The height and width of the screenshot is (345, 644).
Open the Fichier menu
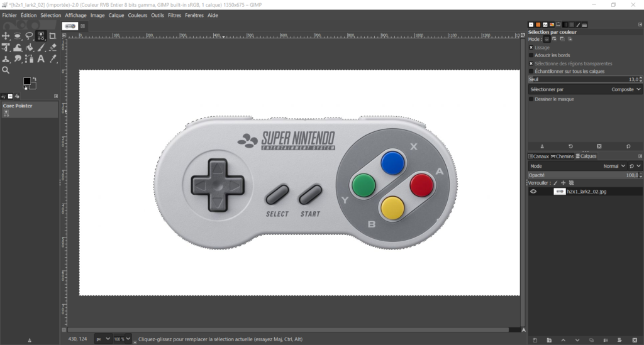click(x=9, y=15)
